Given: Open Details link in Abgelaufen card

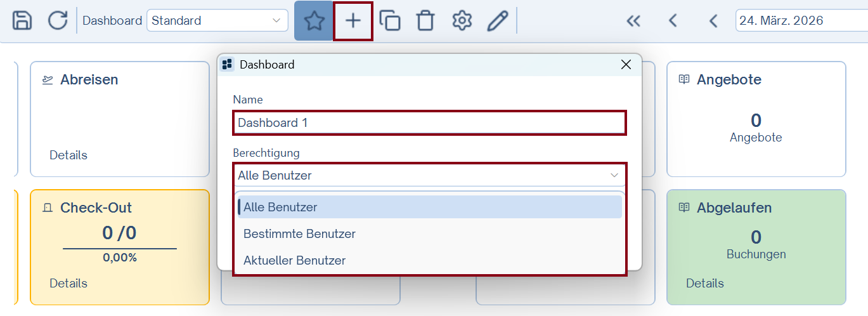Looking at the screenshot, I should click(x=705, y=283).
